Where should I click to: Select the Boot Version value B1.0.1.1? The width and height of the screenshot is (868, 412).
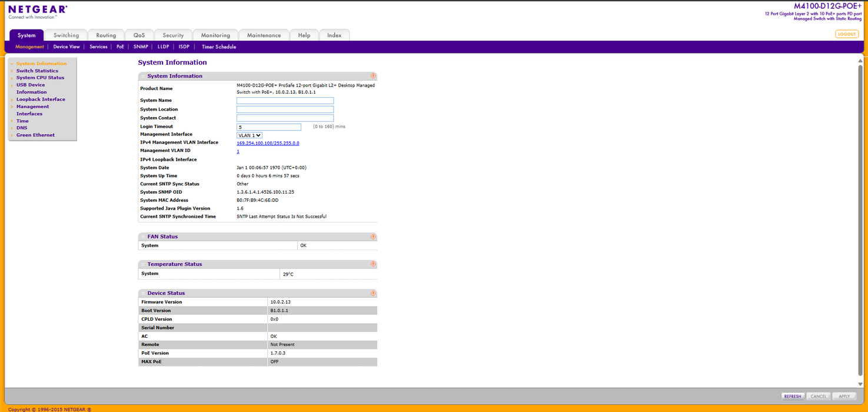tap(280, 311)
